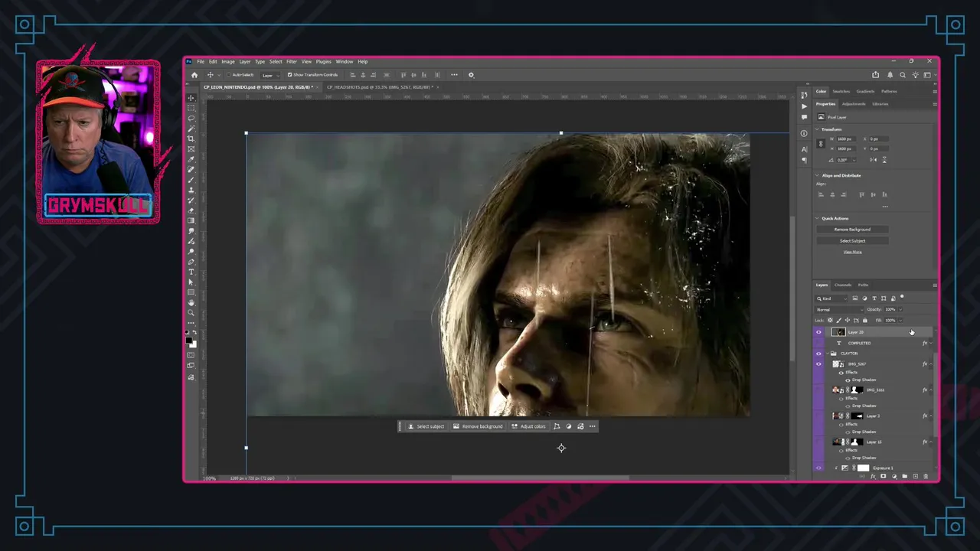
Task: Click Adjust colors in the contextual taskbar
Action: 528,426
